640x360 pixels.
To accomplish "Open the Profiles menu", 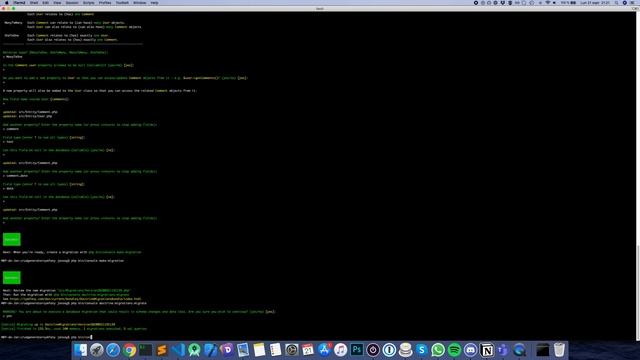I will point(105,2).
